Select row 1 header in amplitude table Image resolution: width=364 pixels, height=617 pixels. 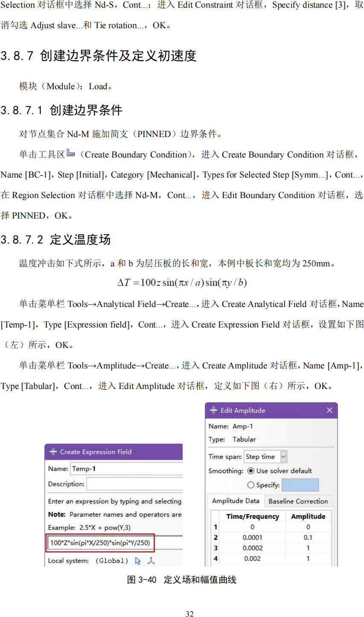[x=215, y=527]
